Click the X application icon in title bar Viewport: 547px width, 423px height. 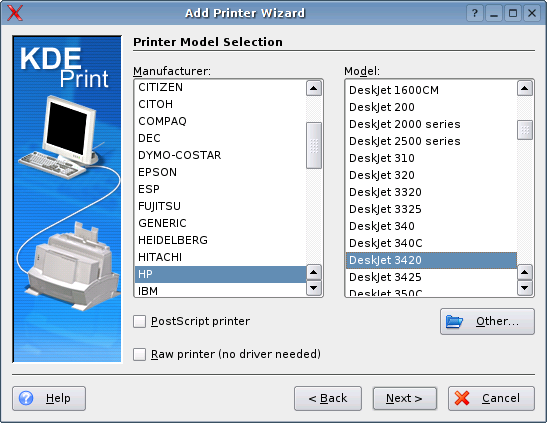point(15,13)
